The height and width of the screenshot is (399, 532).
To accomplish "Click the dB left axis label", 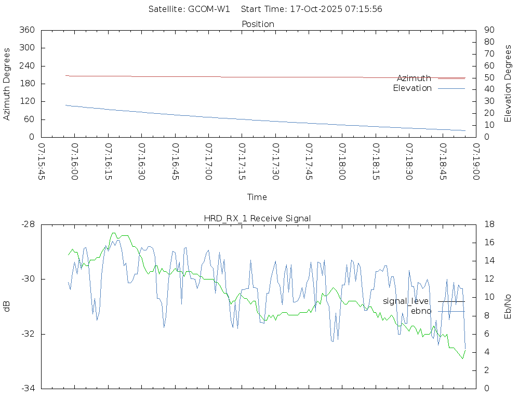I will point(7,307).
